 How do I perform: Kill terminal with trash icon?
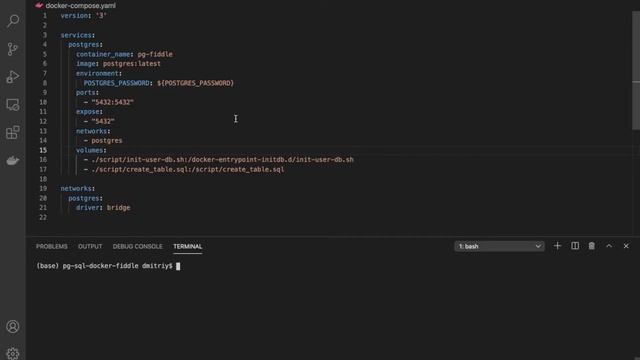[x=591, y=246]
